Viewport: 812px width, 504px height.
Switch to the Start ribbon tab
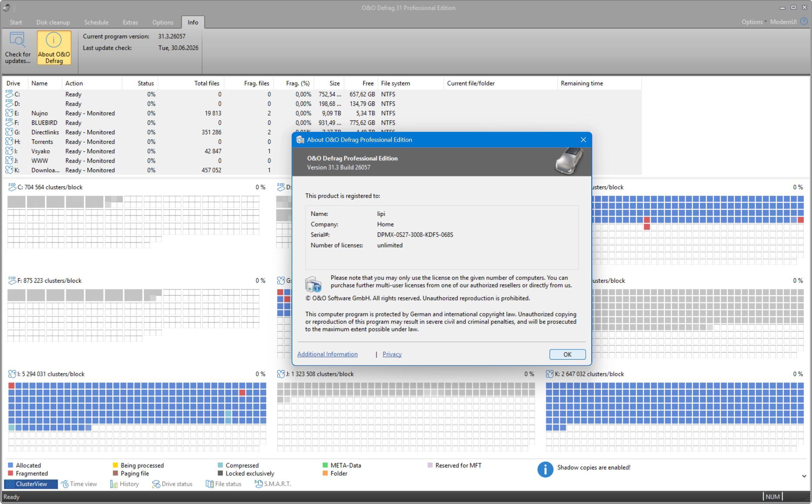(x=16, y=22)
